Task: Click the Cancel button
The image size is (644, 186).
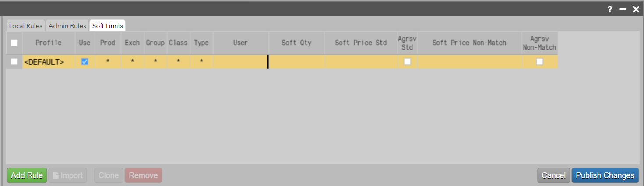Action: [x=554, y=175]
